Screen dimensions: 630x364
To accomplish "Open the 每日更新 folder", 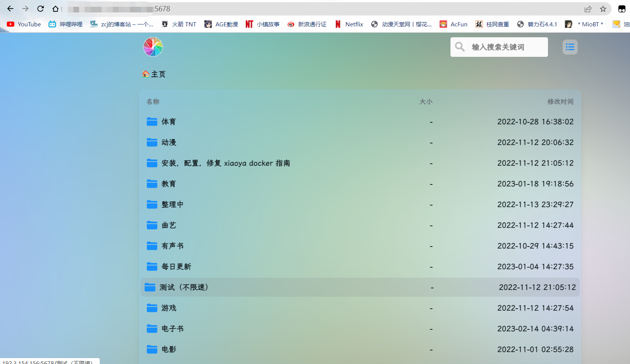I will [x=176, y=267].
